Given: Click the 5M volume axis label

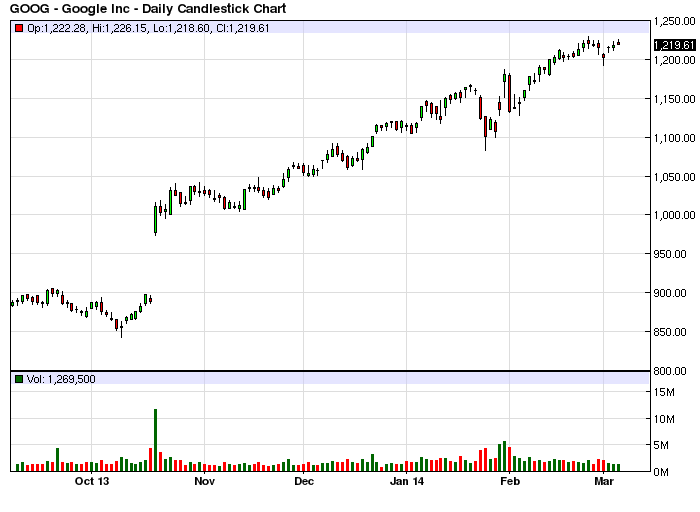Looking at the screenshot, I should click(x=661, y=445).
